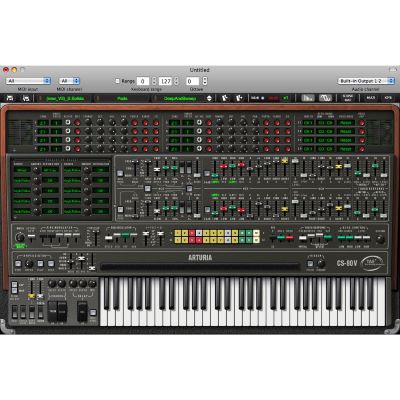Click the highlighted single-panel view icon in toolbar
This screenshot has height=400, width=400.
pos(308,98)
